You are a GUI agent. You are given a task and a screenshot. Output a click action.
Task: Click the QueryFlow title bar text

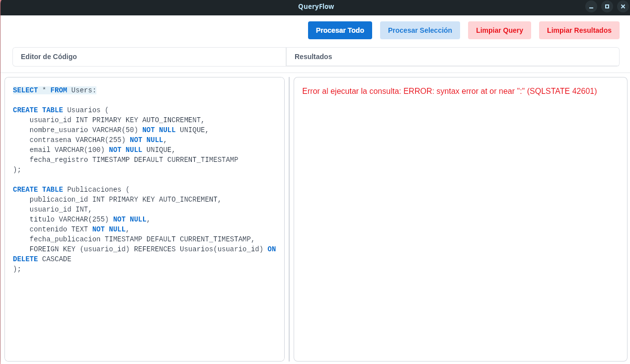click(316, 6)
